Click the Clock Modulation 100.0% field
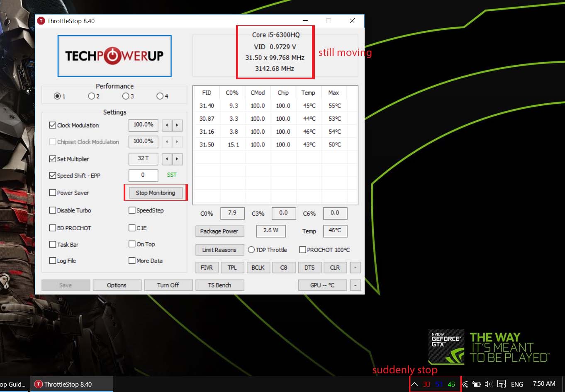Image resolution: width=565 pixels, height=392 pixels. click(143, 125)
